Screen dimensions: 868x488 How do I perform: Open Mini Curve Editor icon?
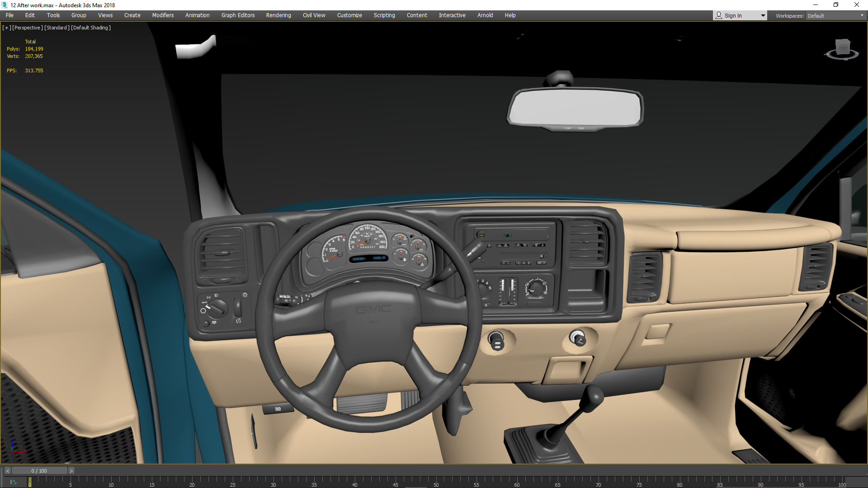click(13, 482)
